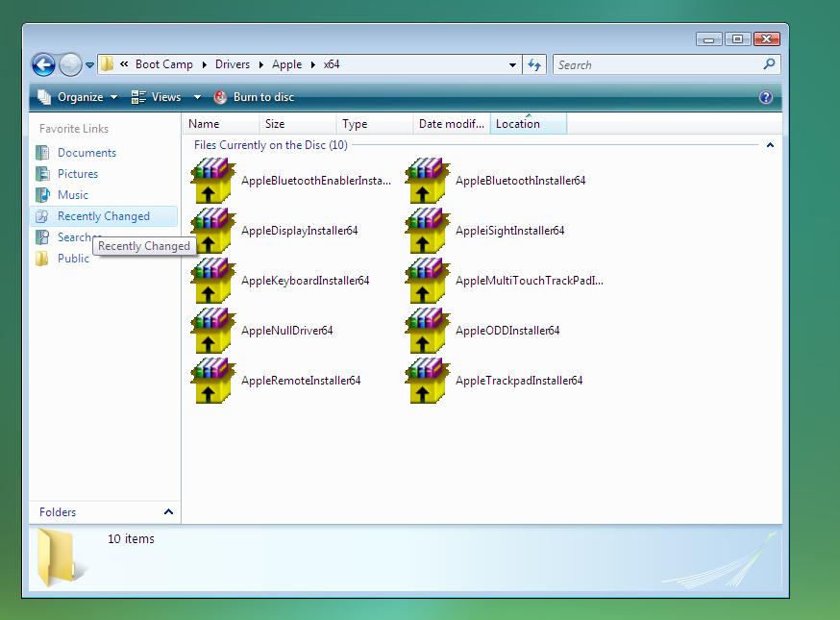This screenshot has width=840, height=620.
Task: Click the Views button
Action: pos(156,97)
